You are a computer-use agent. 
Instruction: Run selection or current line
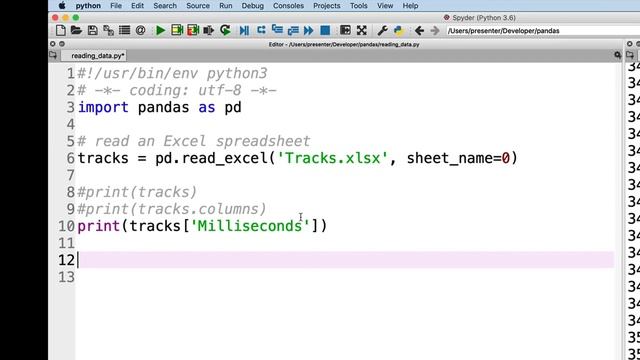click(209, 30)
